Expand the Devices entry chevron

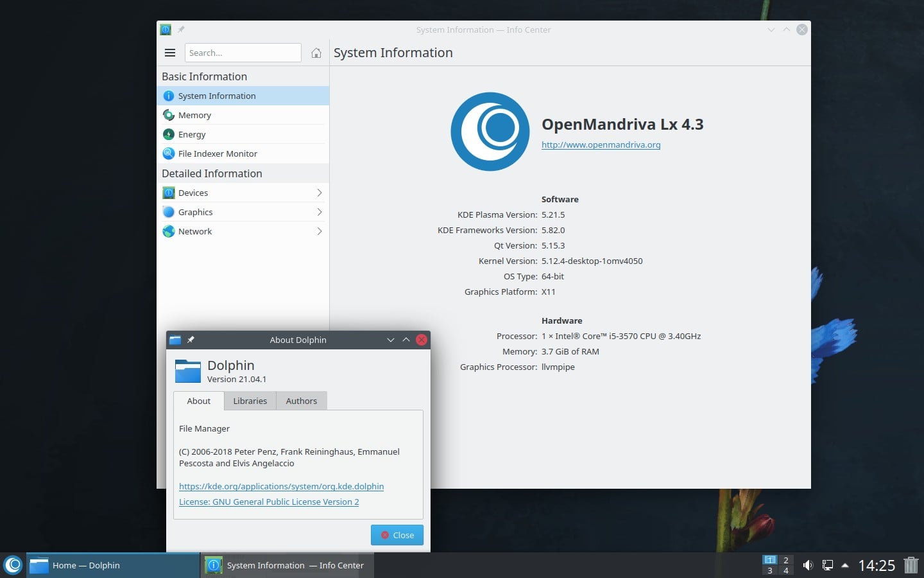pyautogui.click(x=319, y=193)
